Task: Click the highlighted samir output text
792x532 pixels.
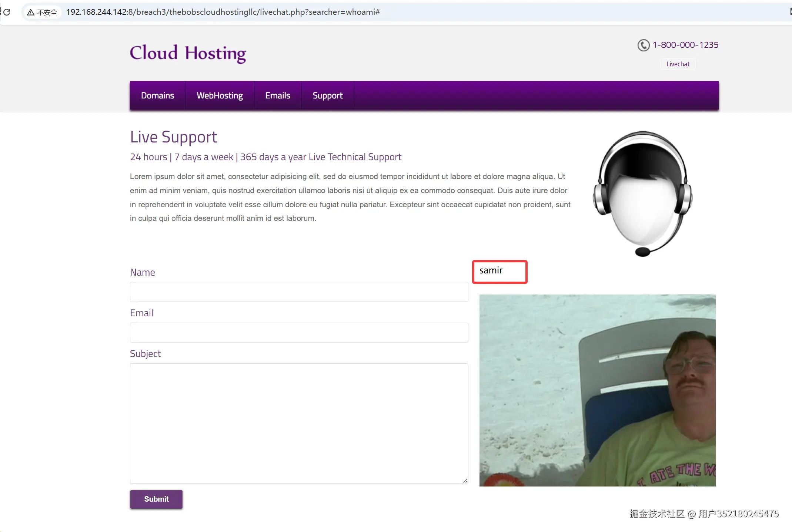Action: 491,270
